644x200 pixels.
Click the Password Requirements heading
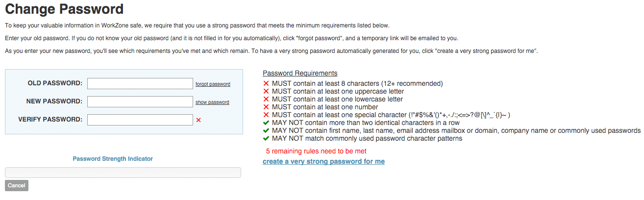[x=300, y=74]
